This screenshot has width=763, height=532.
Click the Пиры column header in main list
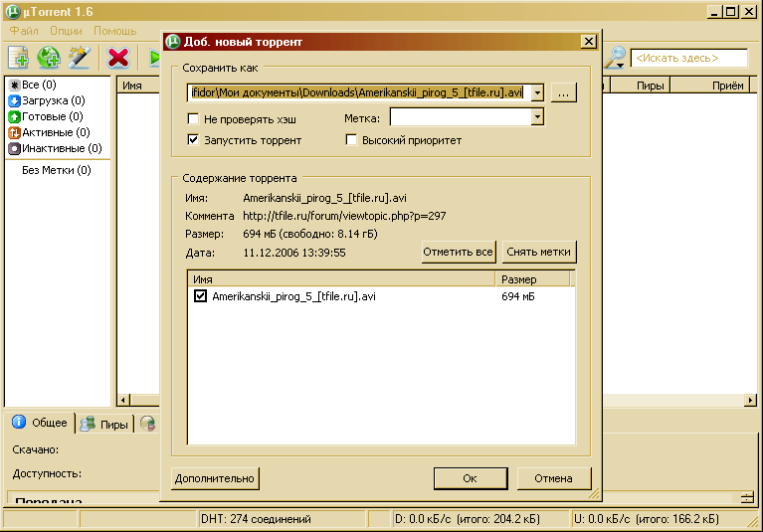click(x=640, y=86)
